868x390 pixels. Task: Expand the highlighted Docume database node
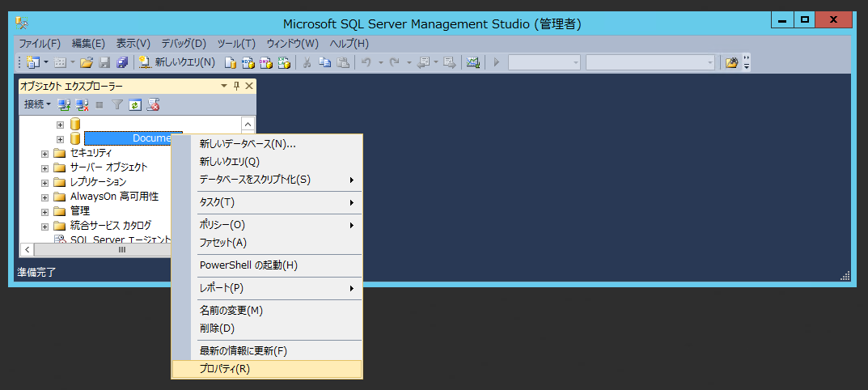(x=61, y=139)
